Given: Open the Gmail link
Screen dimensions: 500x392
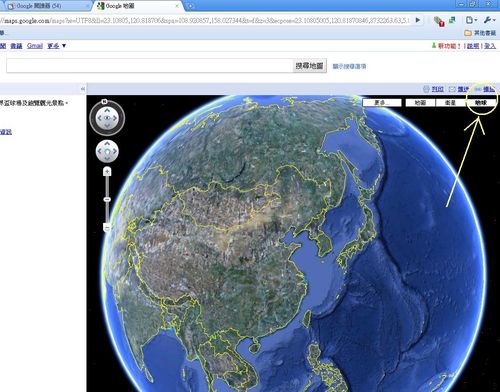Looking at the screenshot, I should point(35,46).
